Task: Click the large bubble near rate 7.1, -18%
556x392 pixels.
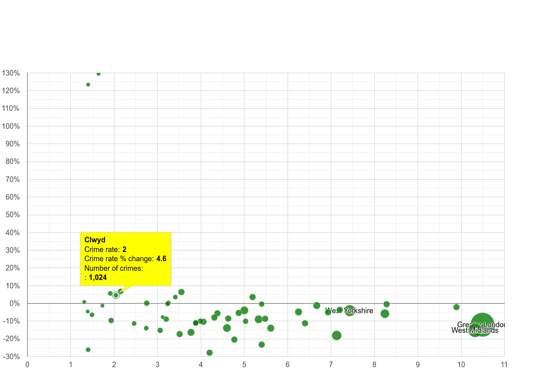Action: click(x=336, y=335)
